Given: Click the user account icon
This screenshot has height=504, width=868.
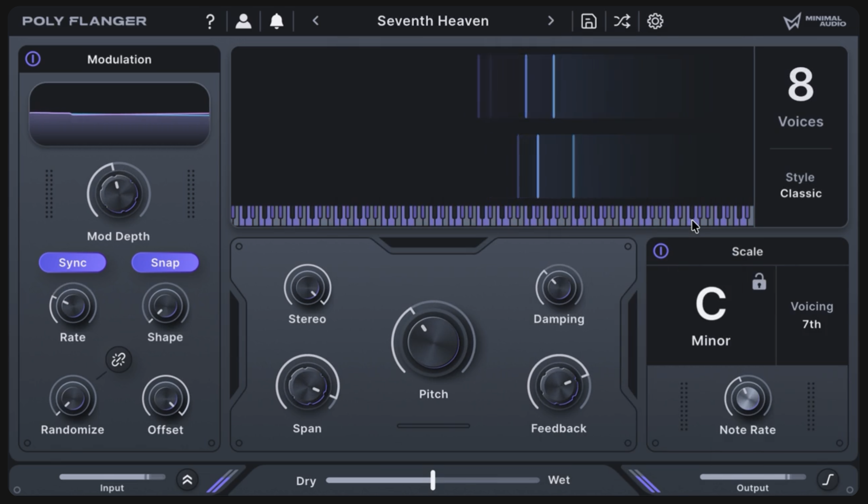Looking at the screenshot, I should coord(243,21).
